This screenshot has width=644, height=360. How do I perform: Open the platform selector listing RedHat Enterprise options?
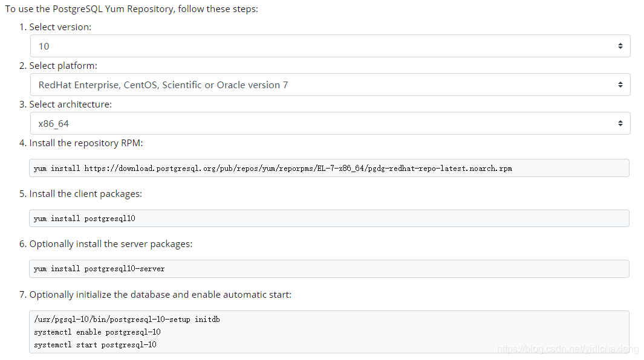[242, 84]
